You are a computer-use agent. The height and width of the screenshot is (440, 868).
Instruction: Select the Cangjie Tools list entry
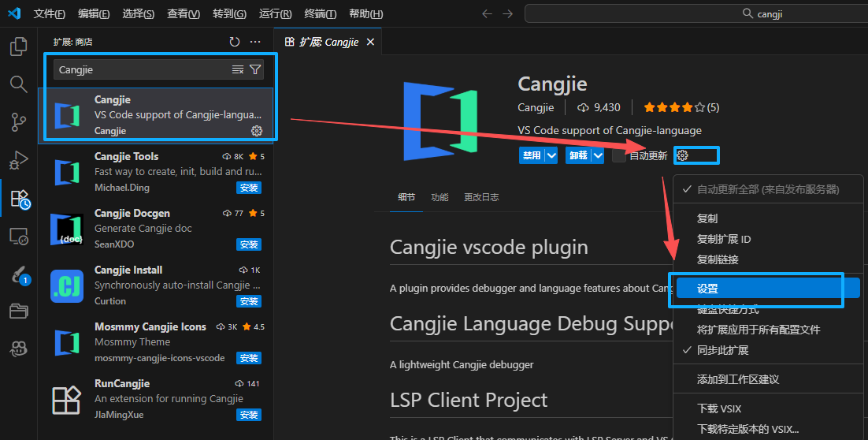(155, 173)
